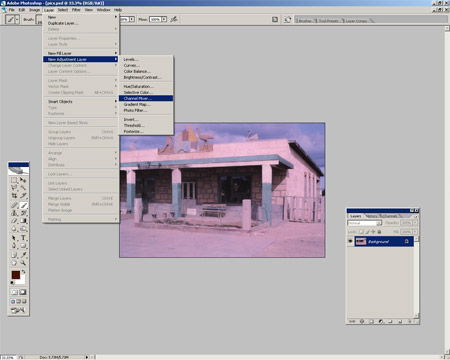This screenshot has height=360, width=450.
Task: Toggle lock position icon
Action: coord(373,231)
